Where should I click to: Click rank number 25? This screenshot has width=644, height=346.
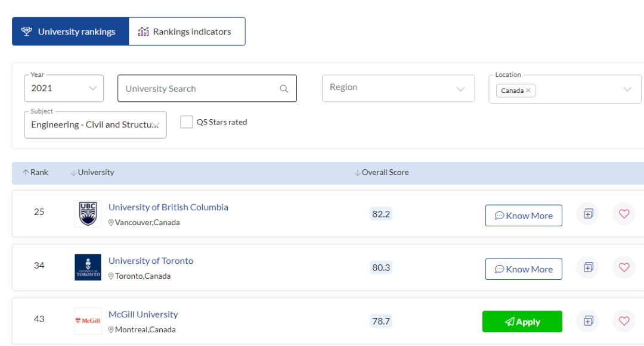coord(39,212)
